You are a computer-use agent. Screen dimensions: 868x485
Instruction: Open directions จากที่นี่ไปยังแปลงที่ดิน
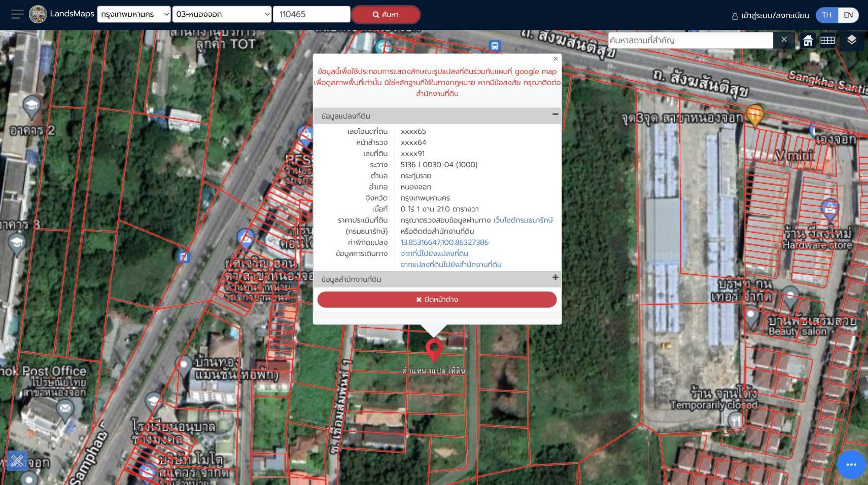(x=434, y=253)
